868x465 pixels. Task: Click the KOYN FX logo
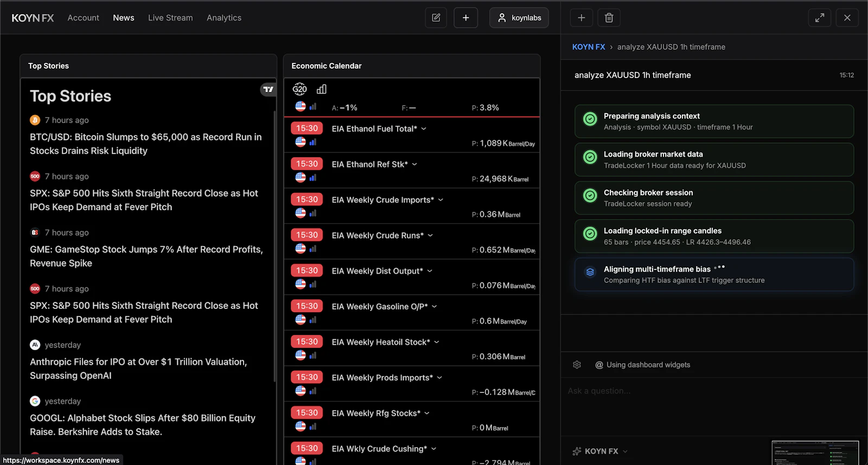pyautogui.click(x=33, y=18)
